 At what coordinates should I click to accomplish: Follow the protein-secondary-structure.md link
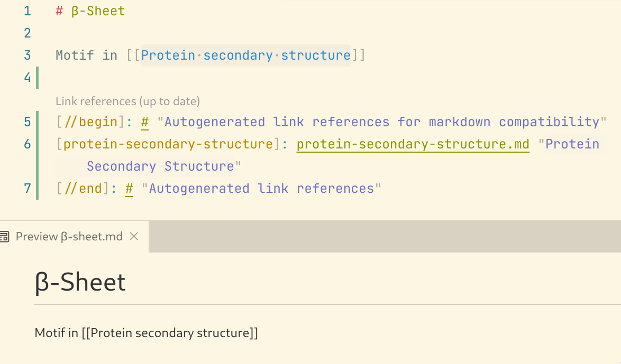[x=413, y=144]
